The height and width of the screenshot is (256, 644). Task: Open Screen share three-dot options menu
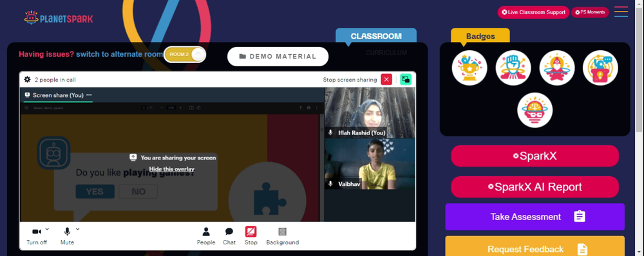pos(89,95)
